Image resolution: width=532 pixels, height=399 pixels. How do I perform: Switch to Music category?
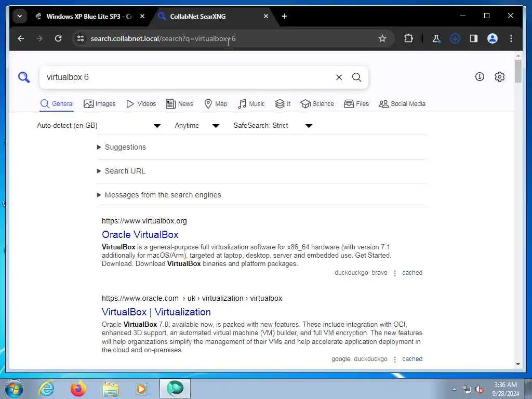point(251,104)
